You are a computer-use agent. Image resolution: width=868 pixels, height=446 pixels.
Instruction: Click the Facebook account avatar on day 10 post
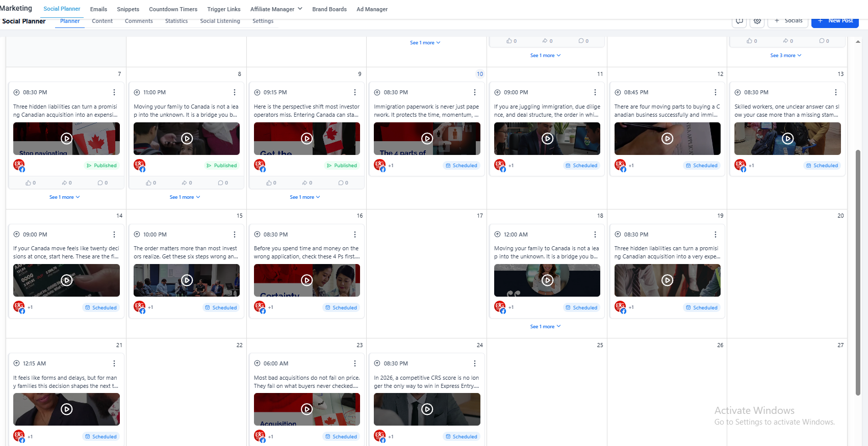pos(380,165)
